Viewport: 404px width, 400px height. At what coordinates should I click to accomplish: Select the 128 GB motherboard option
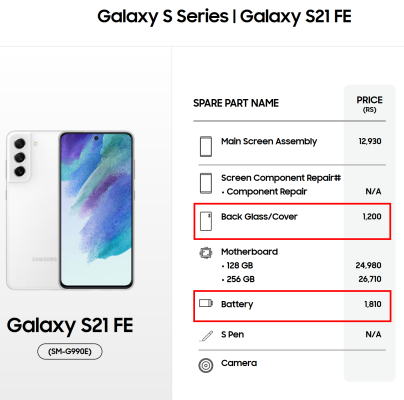click(x=237, y=265)
